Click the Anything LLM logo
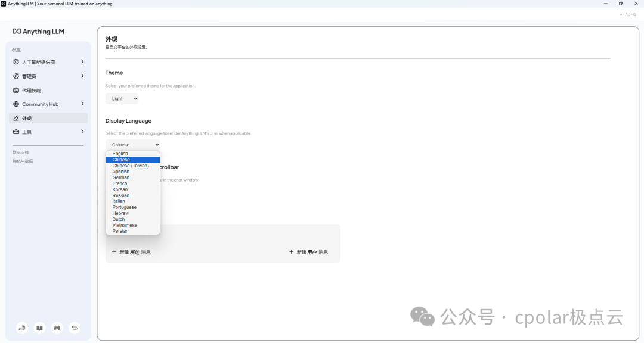The width and height of the screenshot is (644, 343). (38, 32)
